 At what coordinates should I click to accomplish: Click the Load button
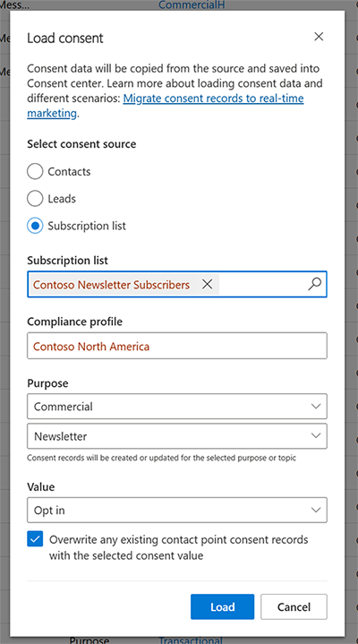(x=222, y=606)
